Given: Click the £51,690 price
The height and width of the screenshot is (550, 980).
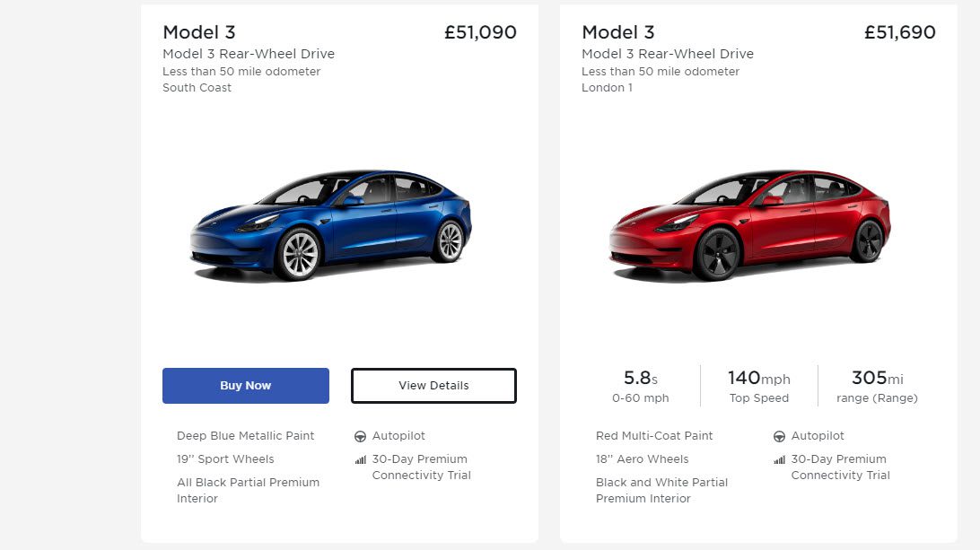Looking at the screenshot, I should 899,32.
